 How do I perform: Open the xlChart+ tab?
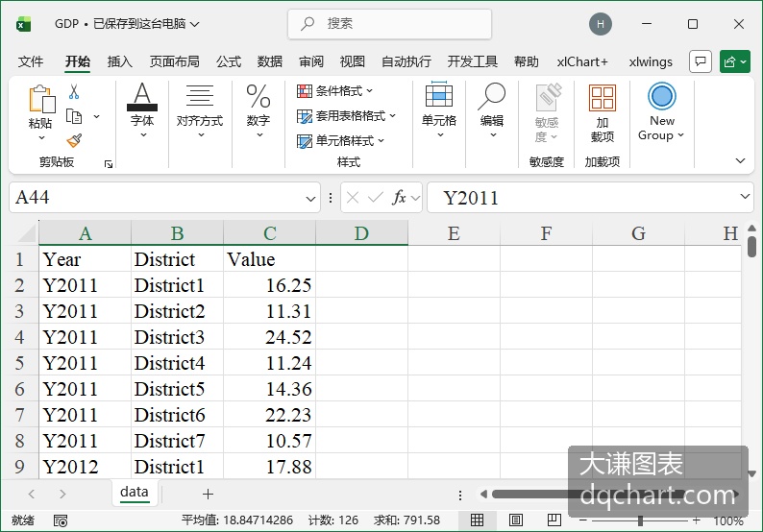tap(582, 61)
